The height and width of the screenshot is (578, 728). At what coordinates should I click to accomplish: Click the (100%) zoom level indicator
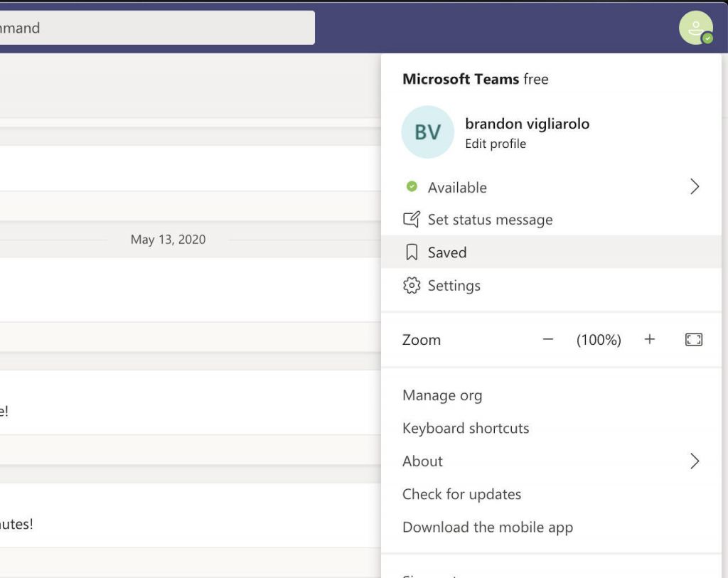[x=598, y=340]
